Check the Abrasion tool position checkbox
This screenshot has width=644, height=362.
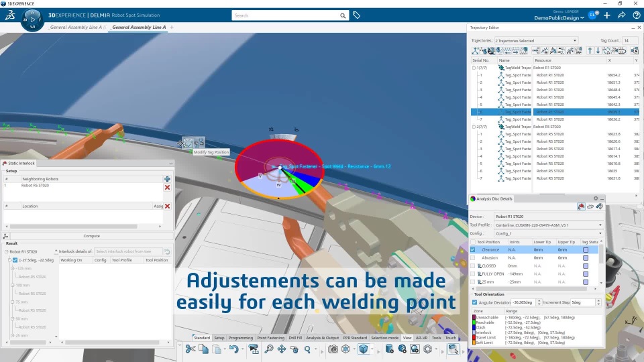(473, 257)
